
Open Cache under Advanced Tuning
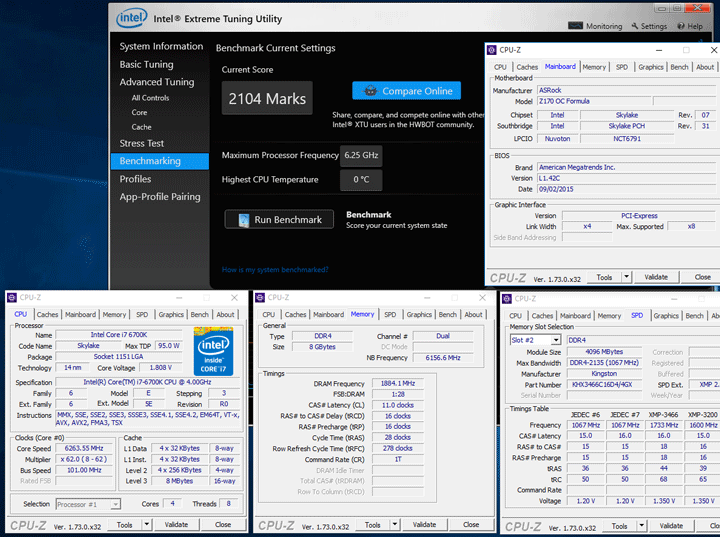pyautogui.click(x=141, y=127)
